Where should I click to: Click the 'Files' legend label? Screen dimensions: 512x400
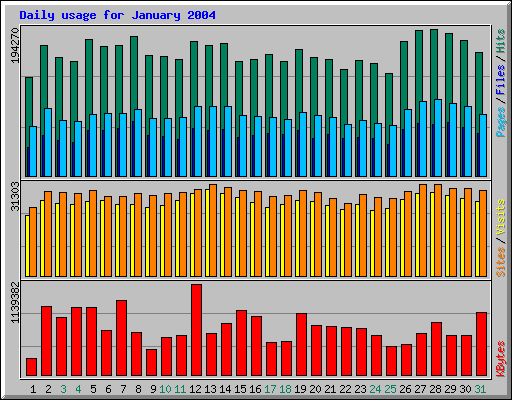pyautogui.click(x=501, y=80)
